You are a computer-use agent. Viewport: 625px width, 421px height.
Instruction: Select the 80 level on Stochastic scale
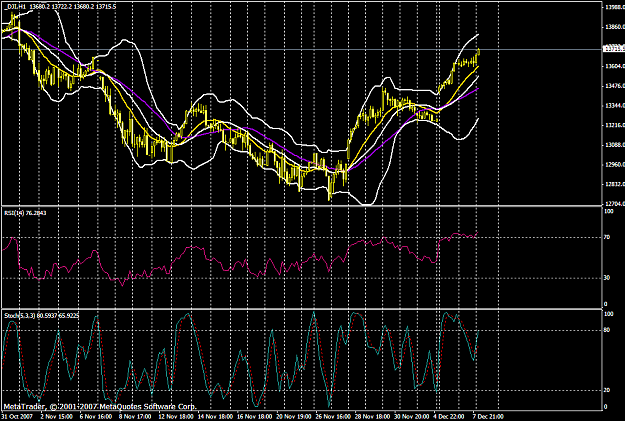point(607,330)
